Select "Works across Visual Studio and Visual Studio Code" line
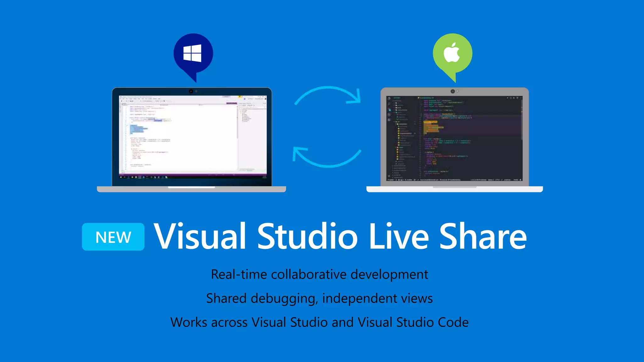644x362 pixels. 319,322
